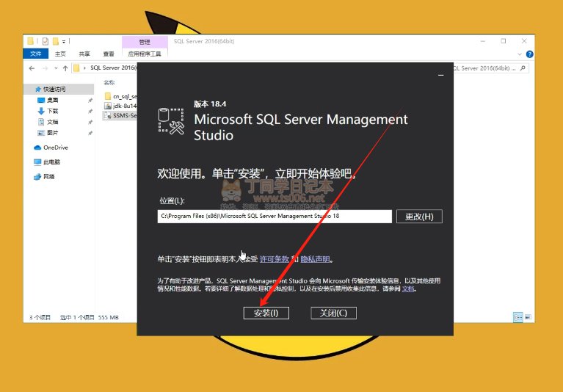Switch to the 主页 ribbon tab

pyautogui.click(x=61, y=54)
